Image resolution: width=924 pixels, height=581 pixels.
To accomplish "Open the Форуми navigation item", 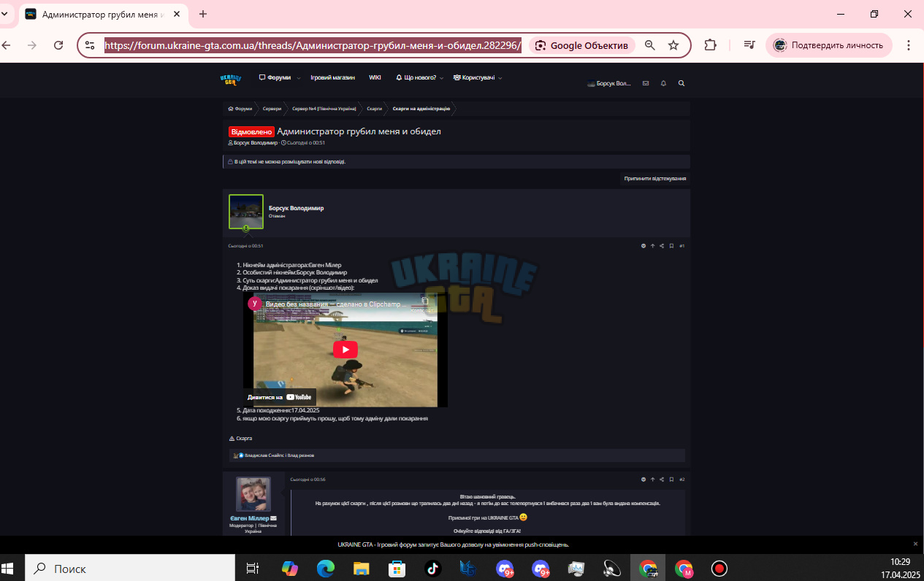I will tap(275, 77).
